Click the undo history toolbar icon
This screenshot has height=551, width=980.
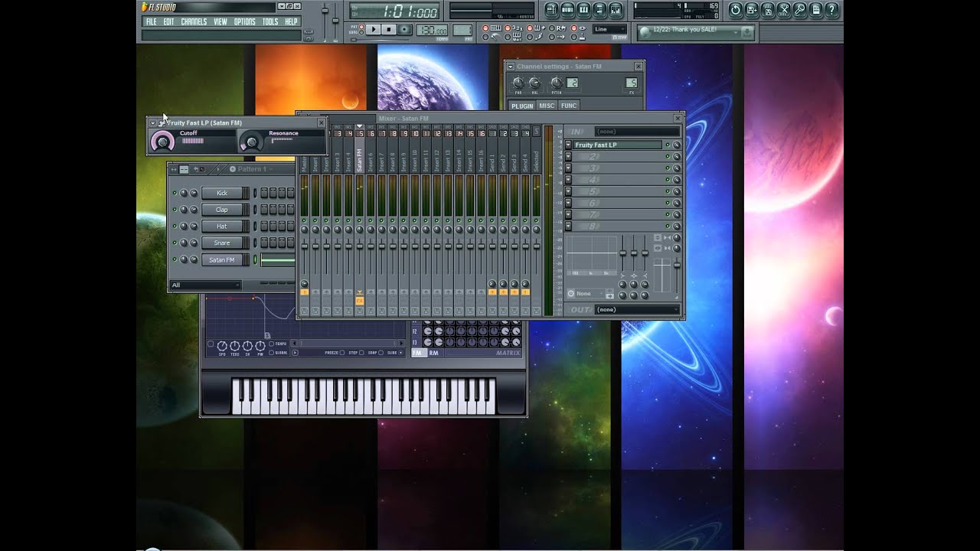pyautogui.click(x=736, y=10)
